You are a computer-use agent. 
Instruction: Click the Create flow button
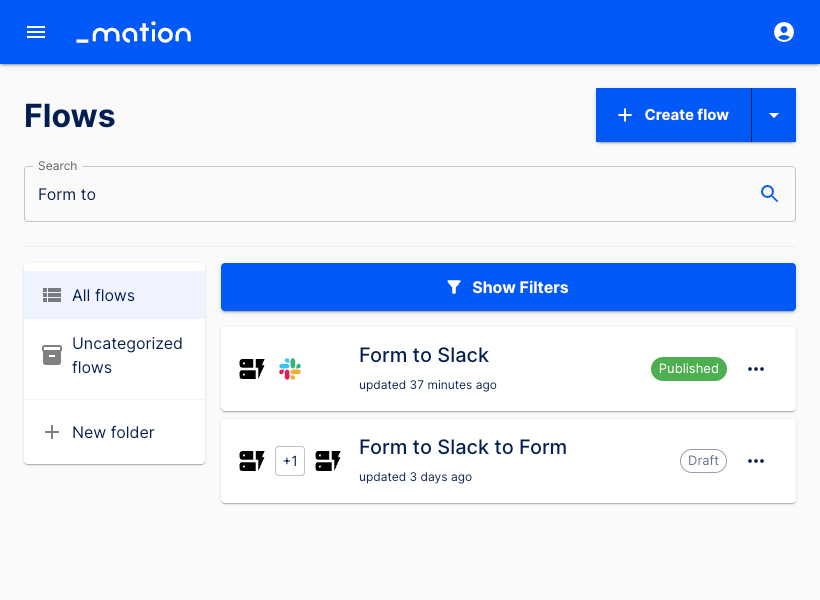coord(673,115)
